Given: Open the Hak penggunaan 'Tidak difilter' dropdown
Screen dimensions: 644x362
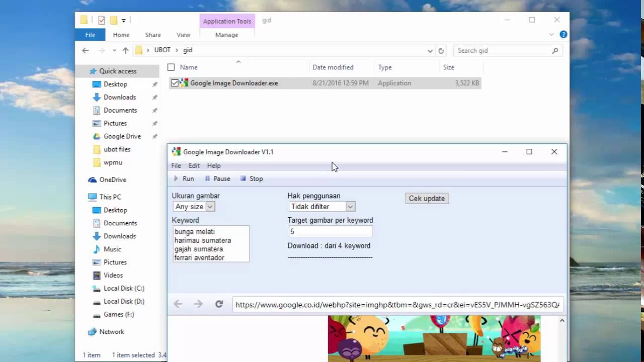Looking at the screenshot, I should point(350,207).
